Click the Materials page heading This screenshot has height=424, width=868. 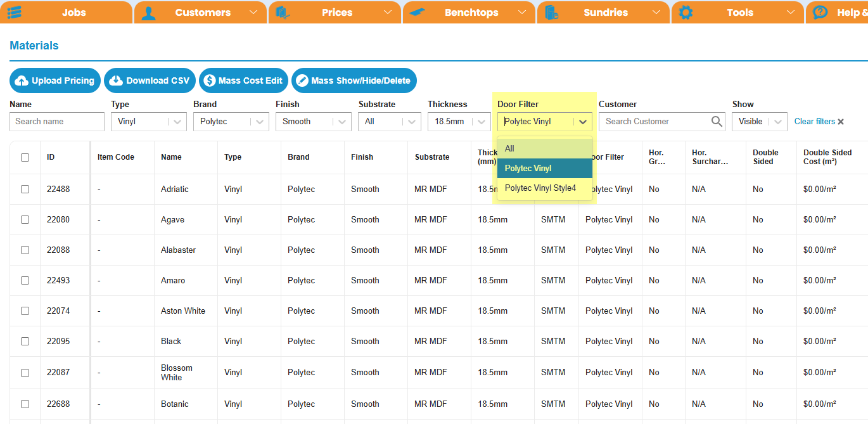(x=34, y=46)
